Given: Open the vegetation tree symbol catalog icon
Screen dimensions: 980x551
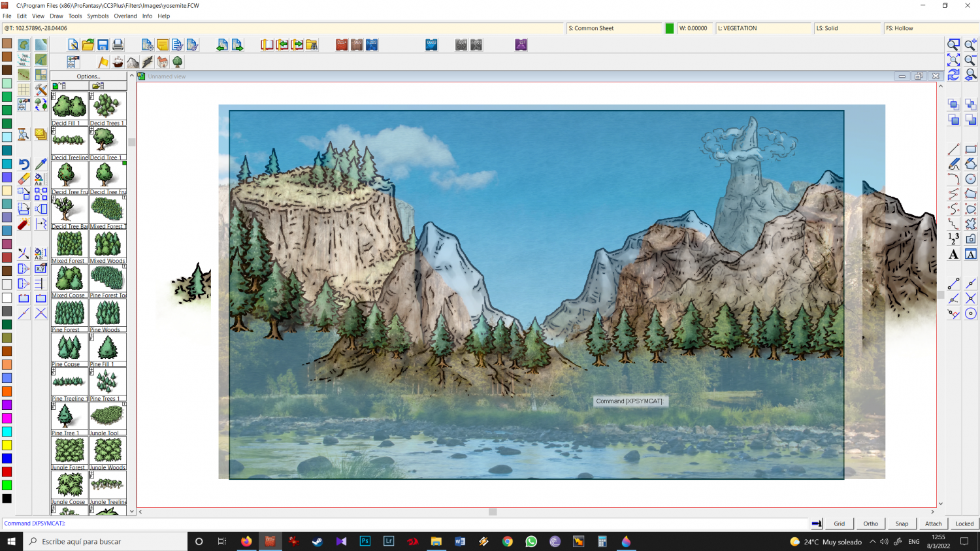Looking at the screenshot, I should coord(177,62).
